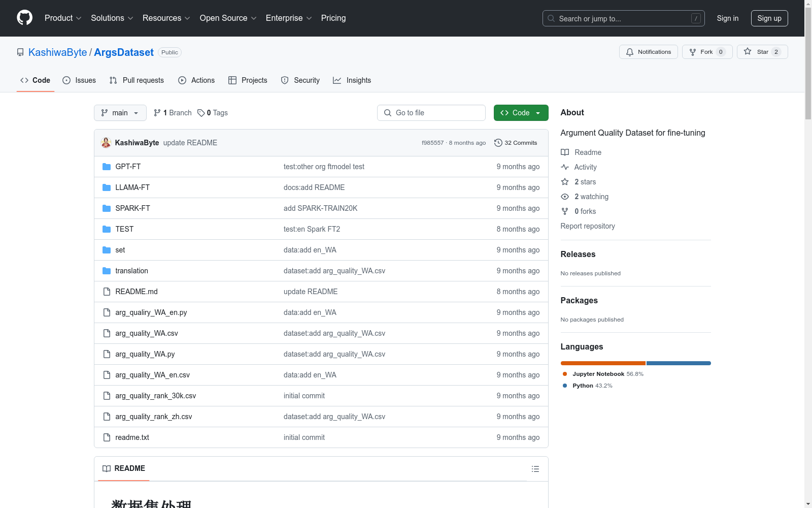812x508 pixels.
Task: Click the KashiwaByte avatar in commit row
Action: (x=106, y=143)
